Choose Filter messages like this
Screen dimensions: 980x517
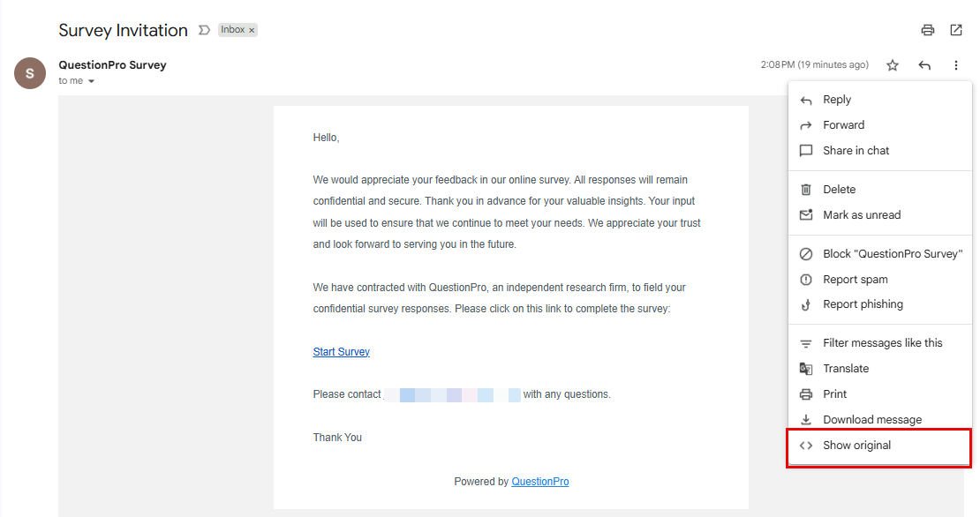882,343
